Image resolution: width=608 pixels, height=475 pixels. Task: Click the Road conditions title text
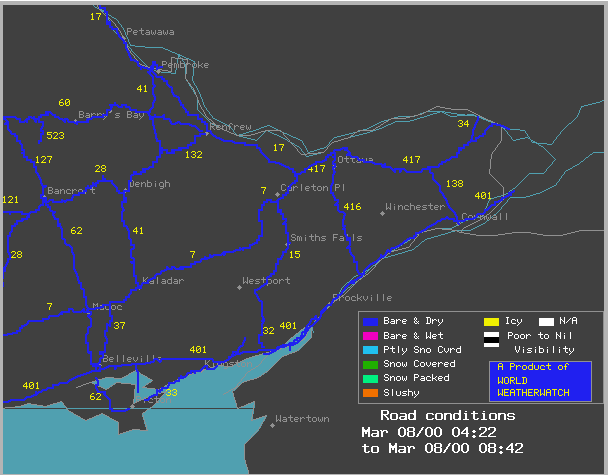(x=447, y=415)
